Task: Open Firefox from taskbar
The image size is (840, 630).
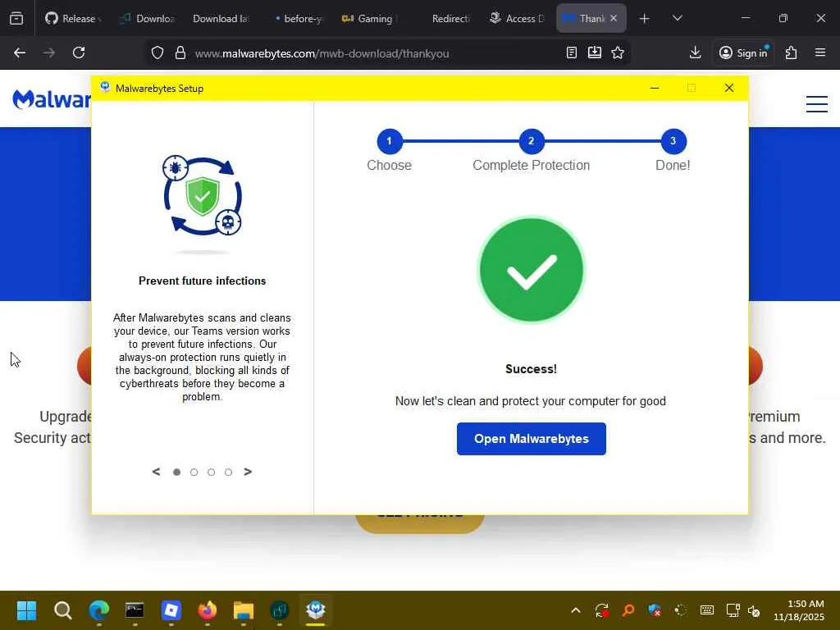Action: 208,610
